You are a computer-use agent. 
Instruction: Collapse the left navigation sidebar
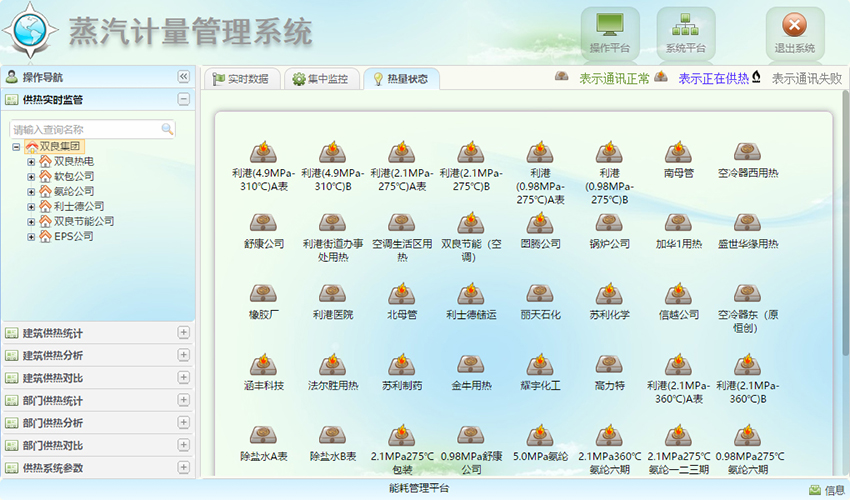coord(183,77)
